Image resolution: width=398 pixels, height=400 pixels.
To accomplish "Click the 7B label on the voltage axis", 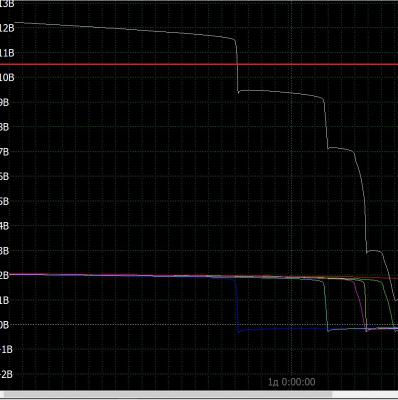I will tap(4, 152).
